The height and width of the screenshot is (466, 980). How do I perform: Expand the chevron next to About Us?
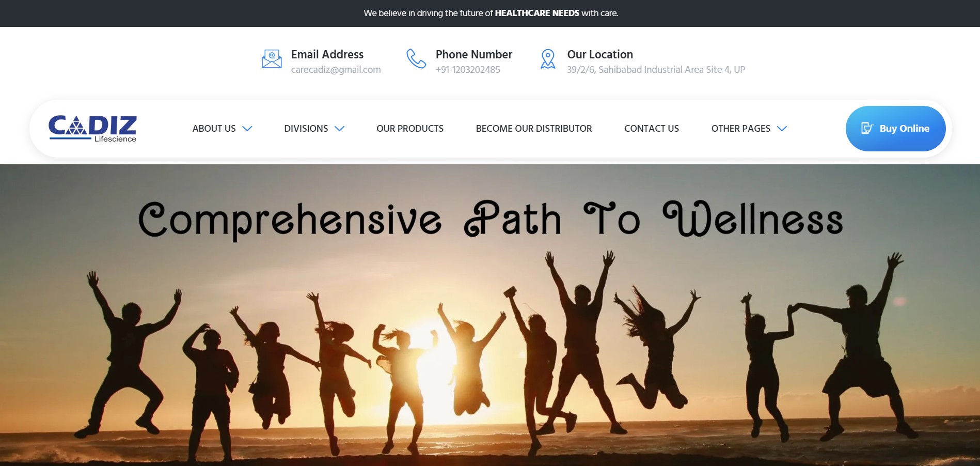click(x=247, y=129)
